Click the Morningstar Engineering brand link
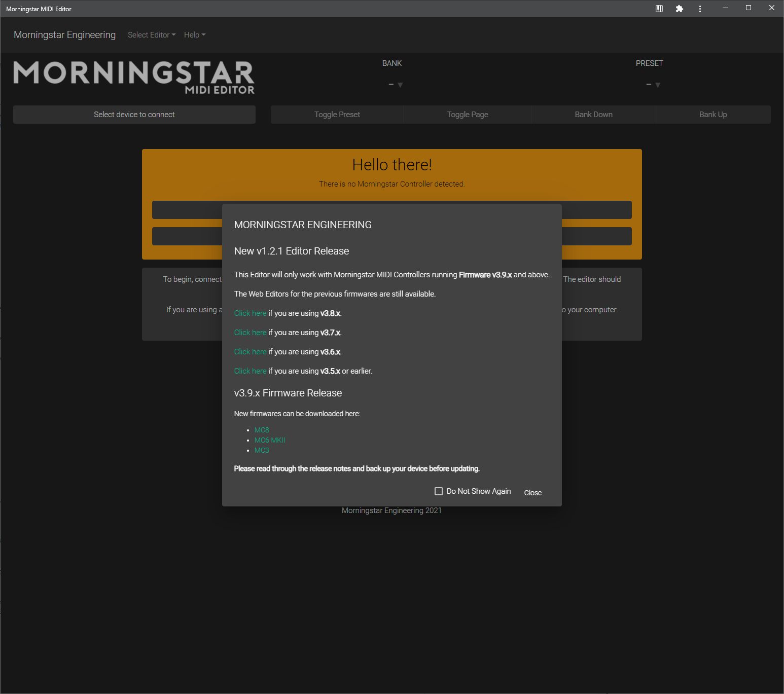 (x=64, y=35)
